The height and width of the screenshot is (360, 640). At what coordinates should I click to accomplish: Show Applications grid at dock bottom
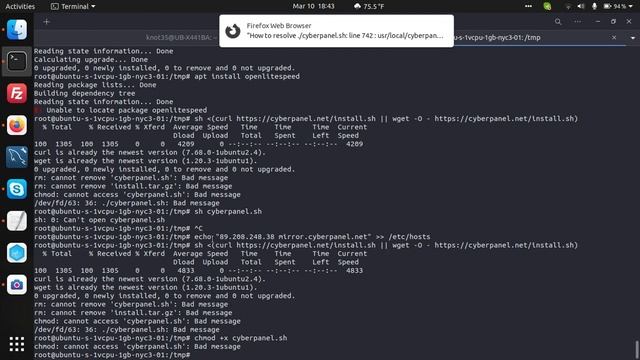click(x=17, y=344)
